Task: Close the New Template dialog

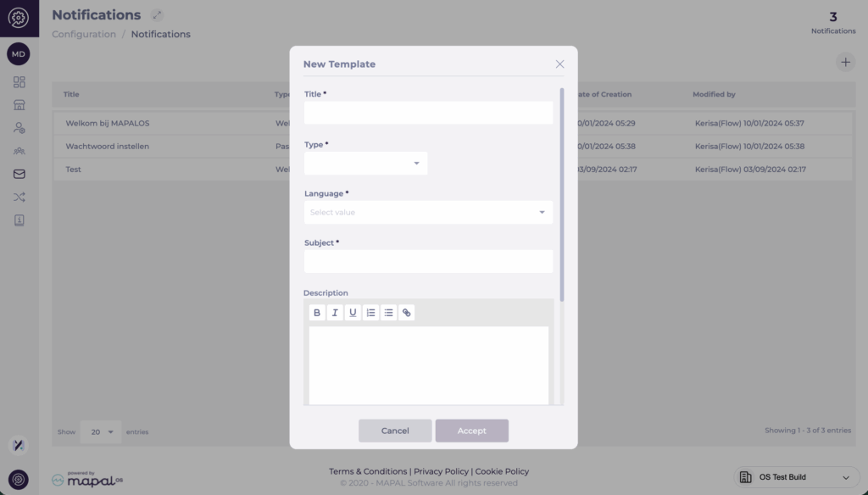Action: click(x=559, y=64)
